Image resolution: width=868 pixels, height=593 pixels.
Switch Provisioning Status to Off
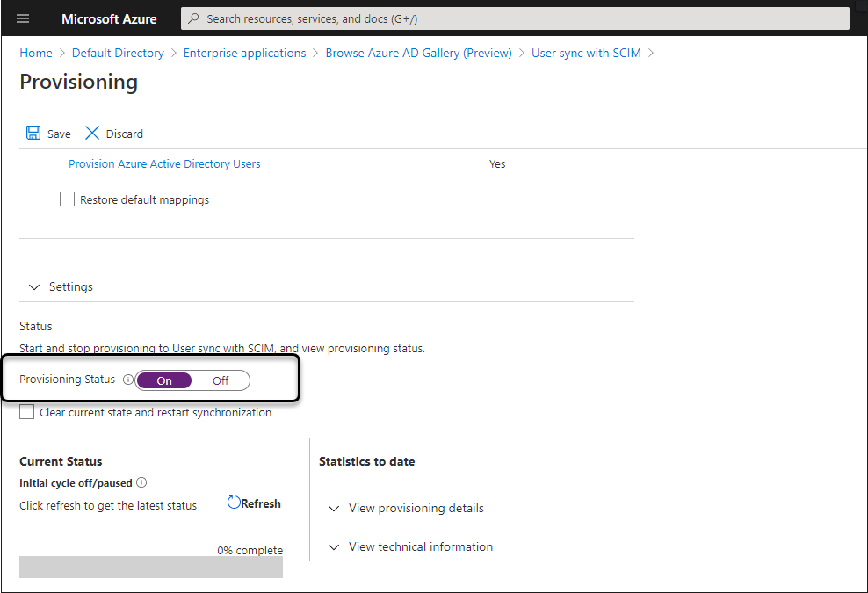point(221,380)
